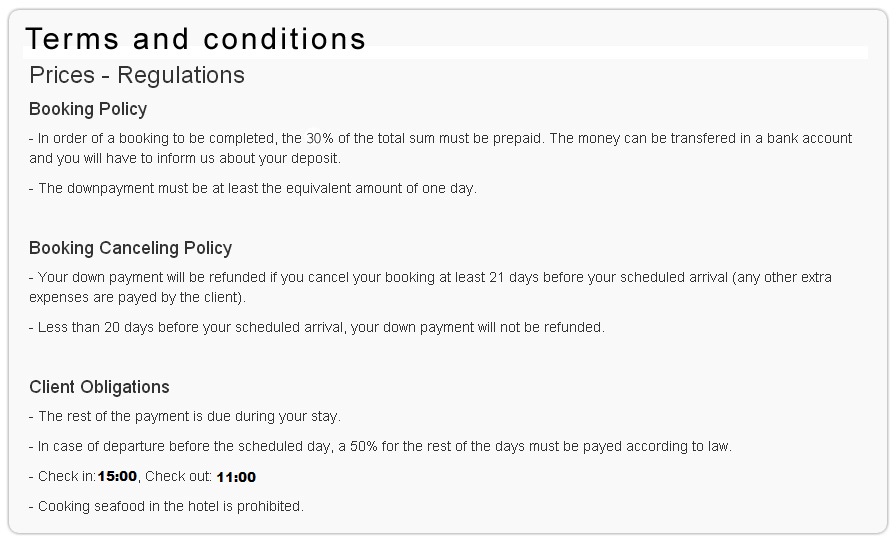Click the cooking seafood prohibited line
This screenshot has height=544, width=896.
(x=166, y=506)
